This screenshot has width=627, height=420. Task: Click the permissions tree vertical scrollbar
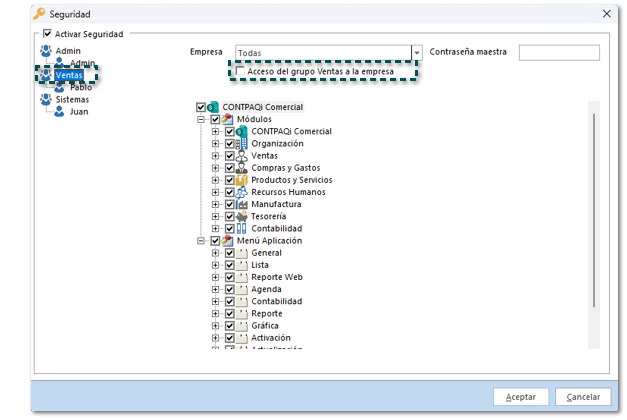594,211
